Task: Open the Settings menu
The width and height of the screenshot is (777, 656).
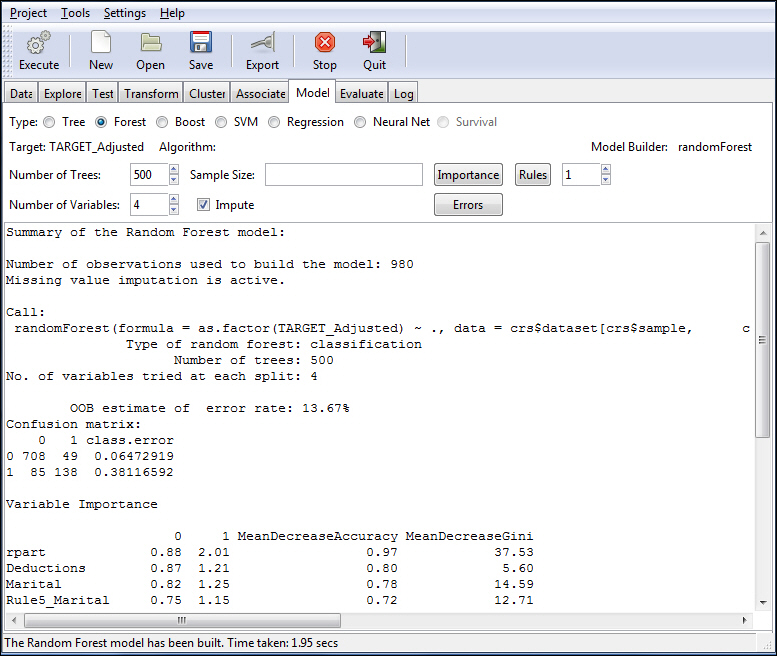Action: pos(125,13)
